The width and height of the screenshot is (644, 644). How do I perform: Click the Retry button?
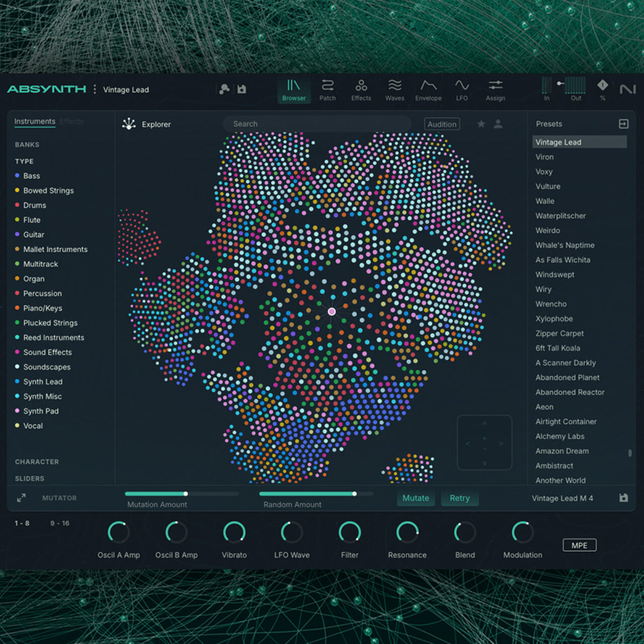pos(459,498)
